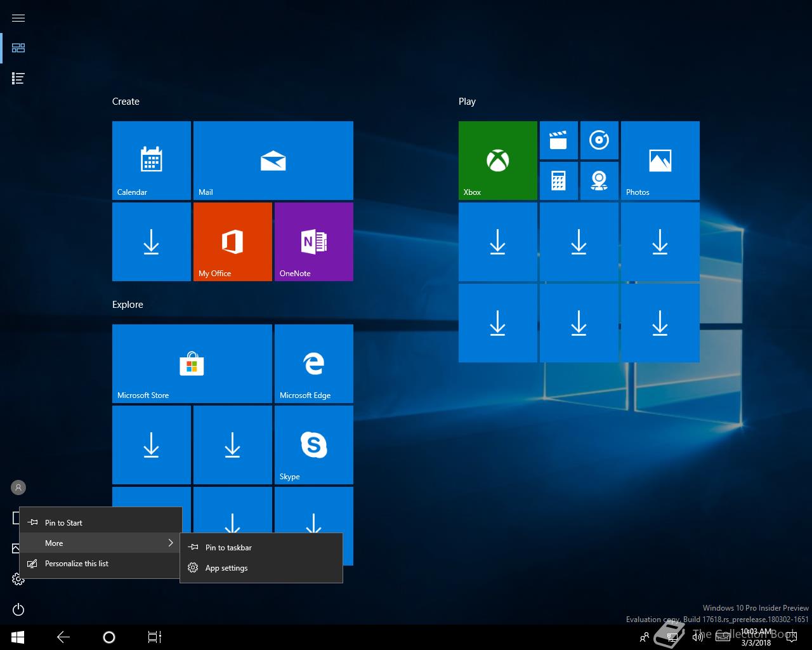
Task: Click the Create group header
Action: click(126, 102)
